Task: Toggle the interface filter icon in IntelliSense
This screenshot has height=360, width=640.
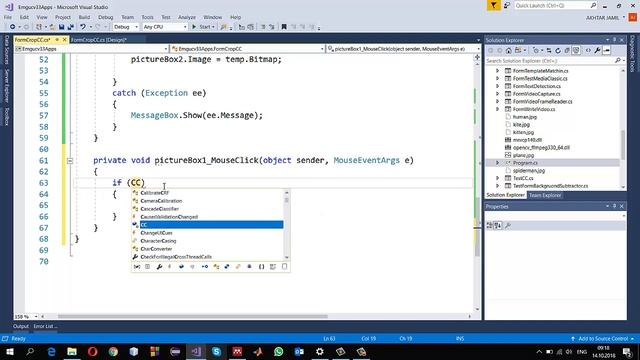Action: [205, 267]
